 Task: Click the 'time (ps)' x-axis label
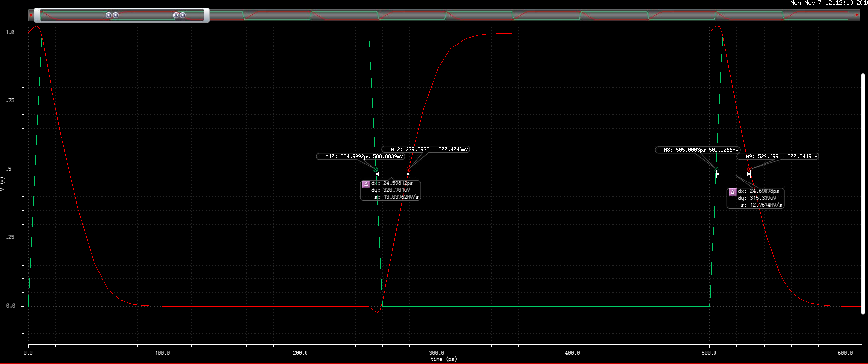[x=437, y=359]
